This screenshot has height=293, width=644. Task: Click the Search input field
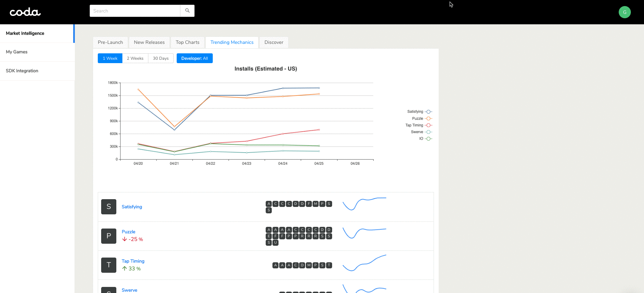135,11
